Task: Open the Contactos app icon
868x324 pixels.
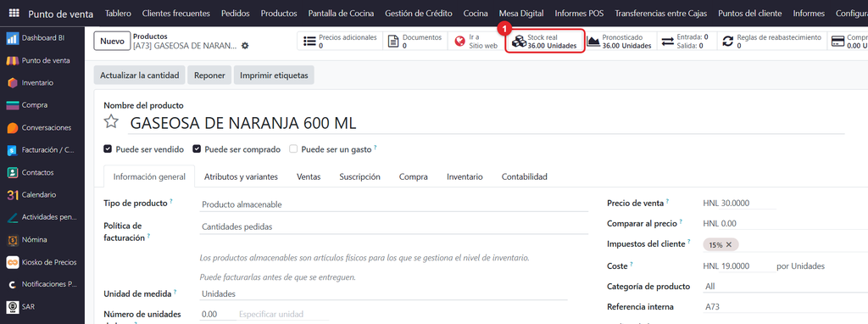Action: click(13, 173)
